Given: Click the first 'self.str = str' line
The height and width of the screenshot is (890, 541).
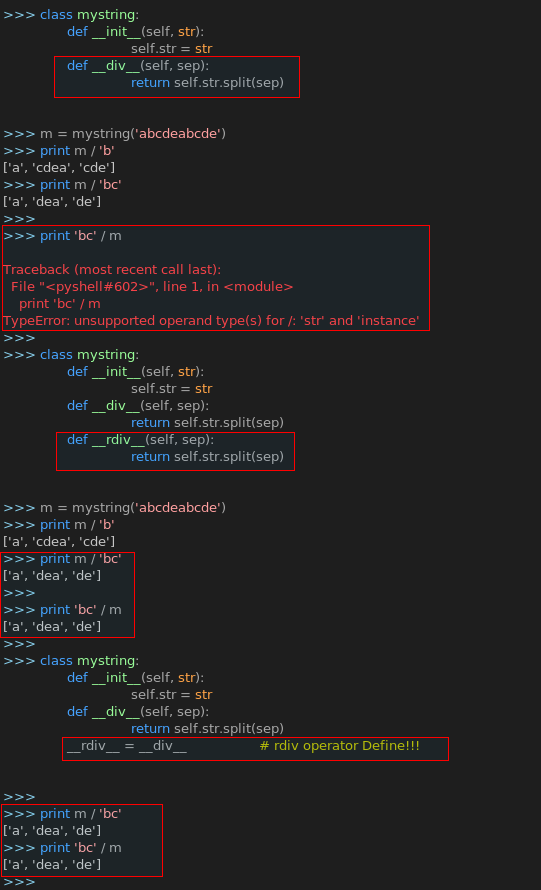Looking at the screenshot, I should (x=171, y=49).
